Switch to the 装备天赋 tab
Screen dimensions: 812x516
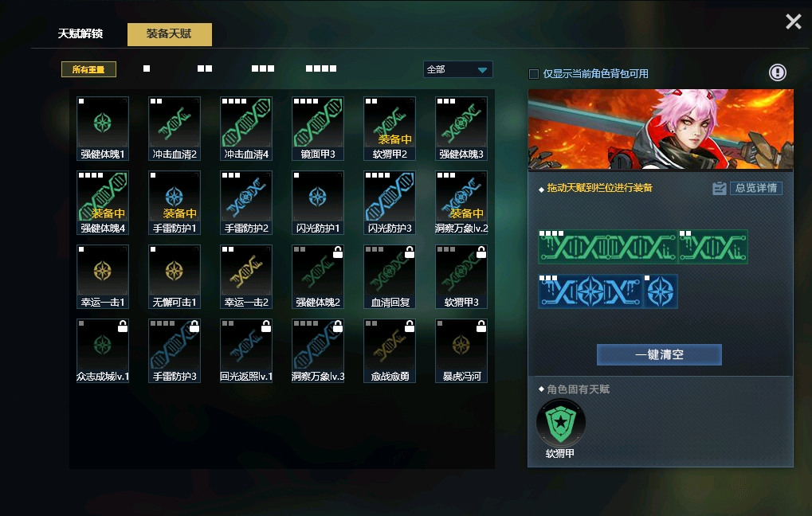click(170, 34)
